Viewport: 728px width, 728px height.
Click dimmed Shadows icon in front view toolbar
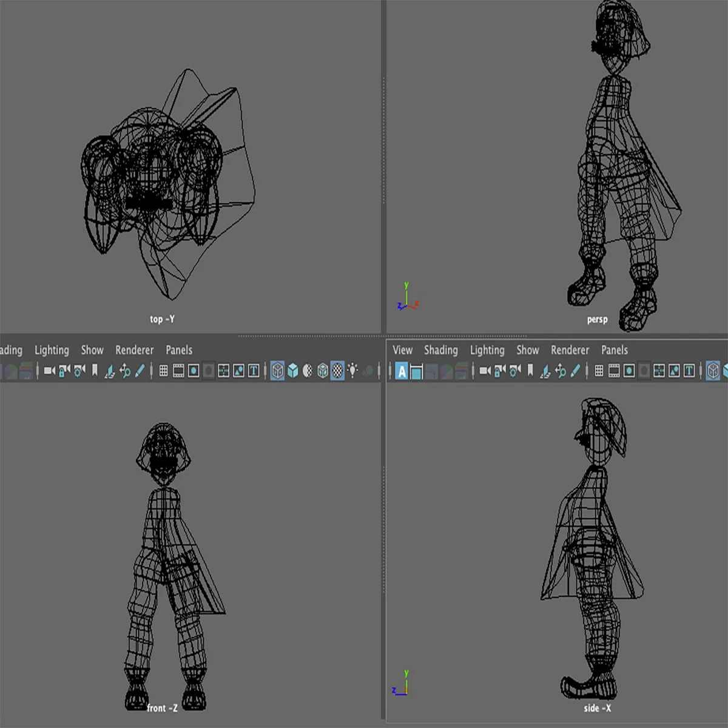pyautogui.click(x=368, y=370)
